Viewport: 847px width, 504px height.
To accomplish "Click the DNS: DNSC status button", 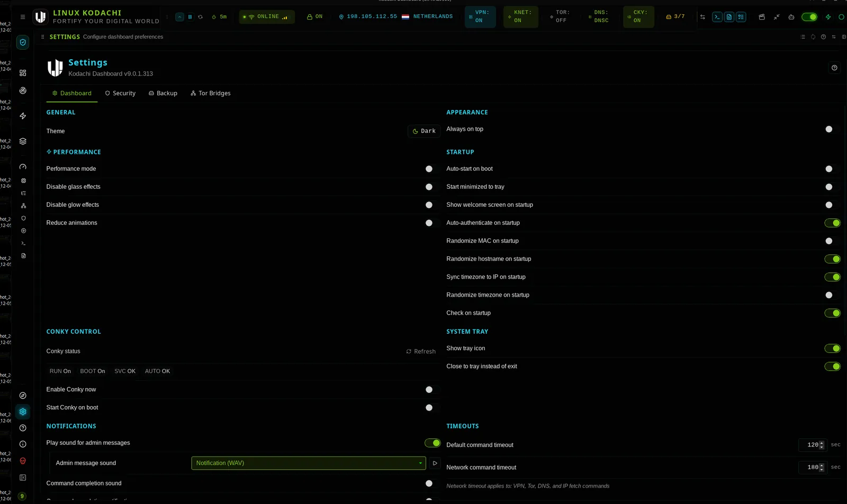I will [x=600, y=17].
